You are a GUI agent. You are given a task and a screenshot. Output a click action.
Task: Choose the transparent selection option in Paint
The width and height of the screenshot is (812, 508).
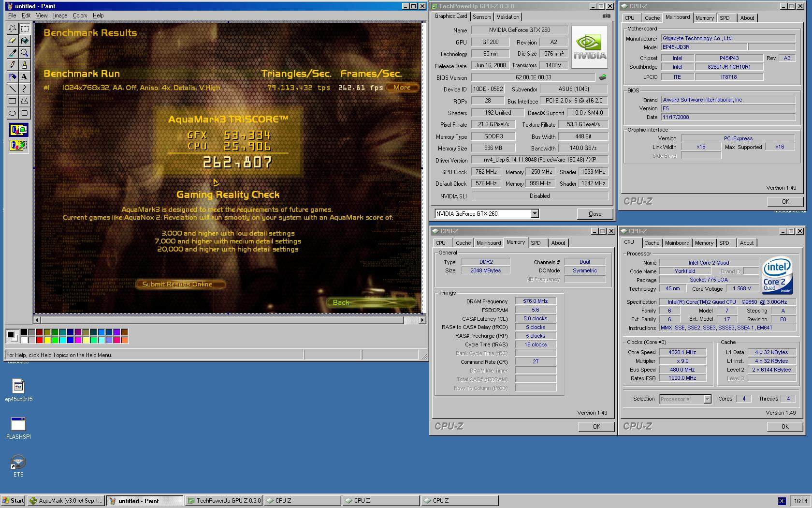(x=18, y=145)
